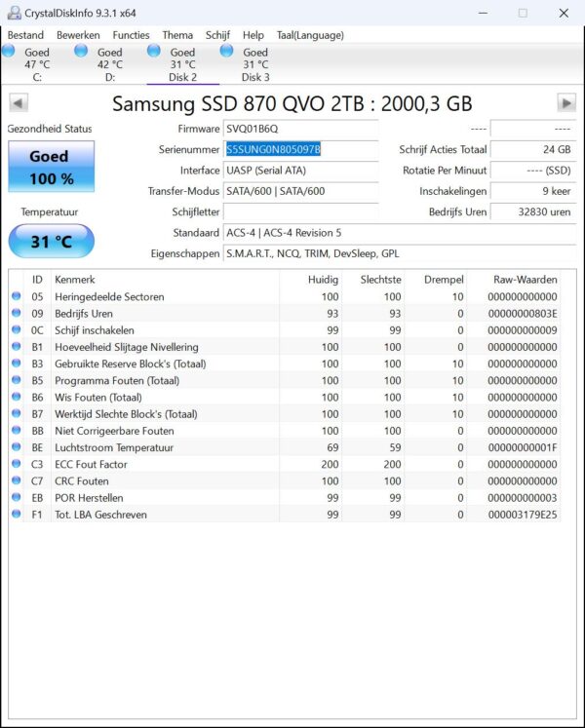Click the status dot for Bedrijfs Uren row
Screen dimensions: 585x728
click(x=17, y=313)
